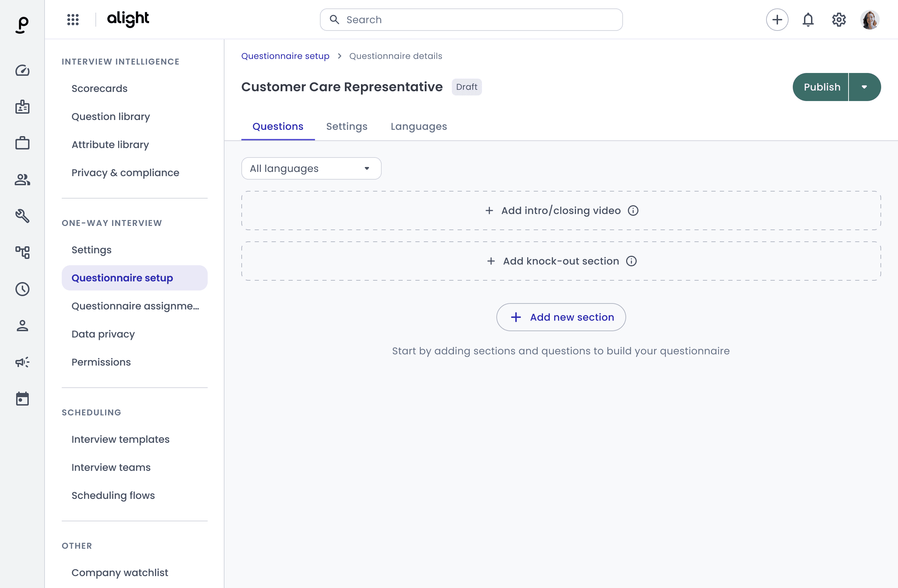
Task: Switch to the Languages tab
Action: [x=418, y=126]
